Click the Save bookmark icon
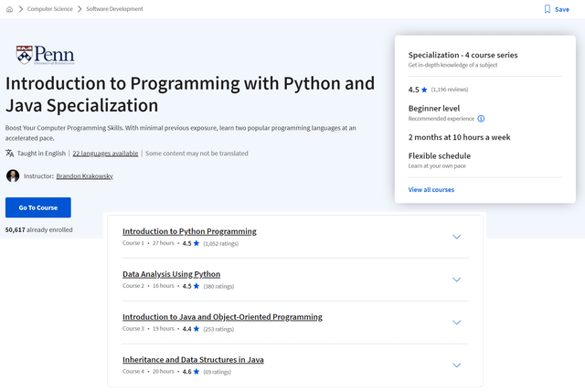 [548, 9]
